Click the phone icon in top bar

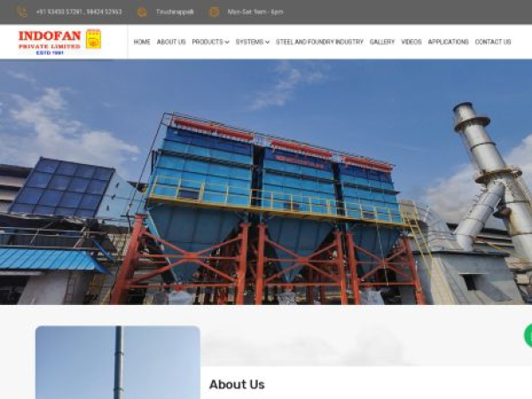point(22,12)
